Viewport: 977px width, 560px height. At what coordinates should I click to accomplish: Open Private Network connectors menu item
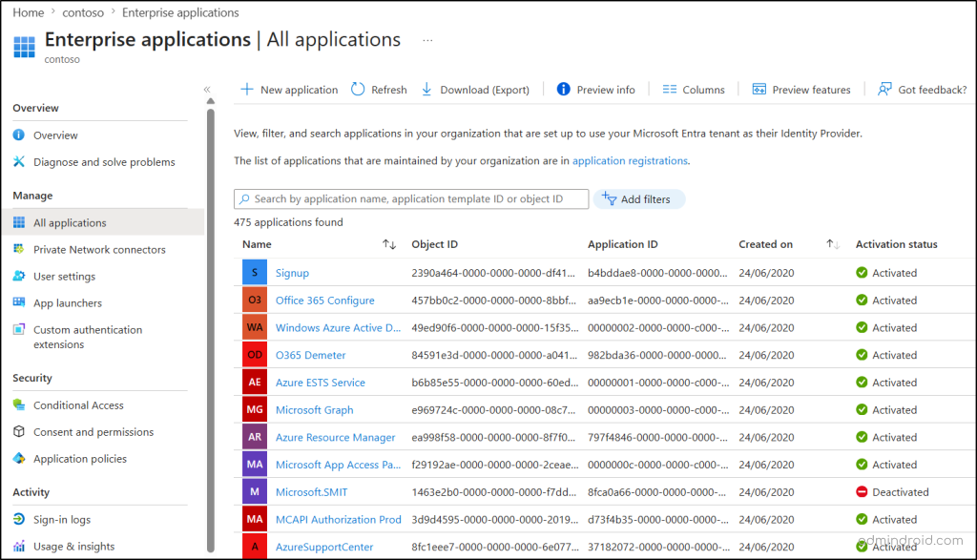point(99,249)
